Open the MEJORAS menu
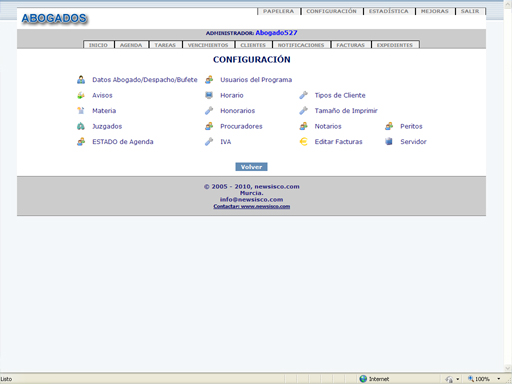This screenshot has height=384, width=512. point(435,11)
